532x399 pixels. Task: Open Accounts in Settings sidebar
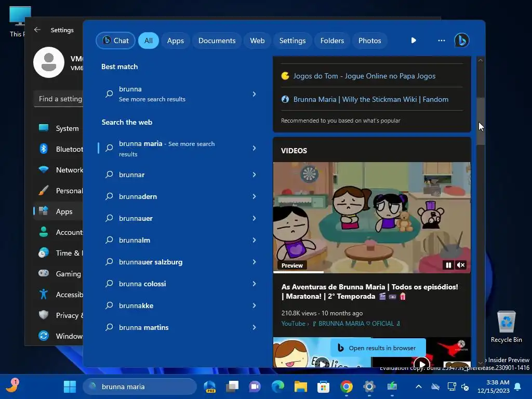click(58, 232)
